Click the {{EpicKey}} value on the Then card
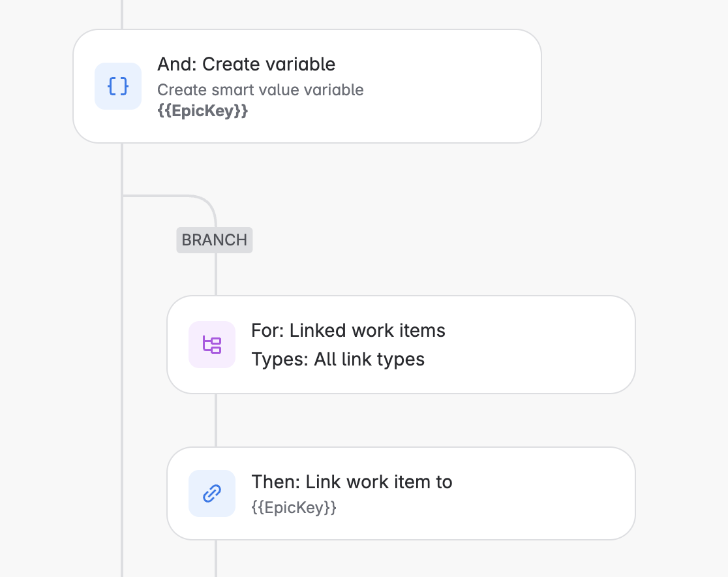The width and height of the screenshot is (728, 577). 294,507
